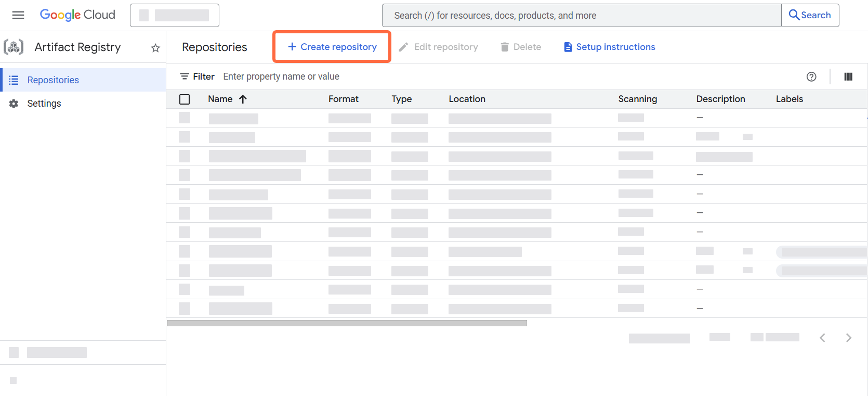
Task: Click the Description column header
Action: point(721,99)
